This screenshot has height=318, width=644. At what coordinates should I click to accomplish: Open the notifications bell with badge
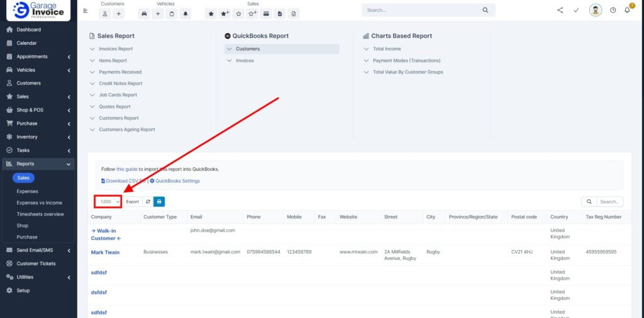click(x=628, y=9)
